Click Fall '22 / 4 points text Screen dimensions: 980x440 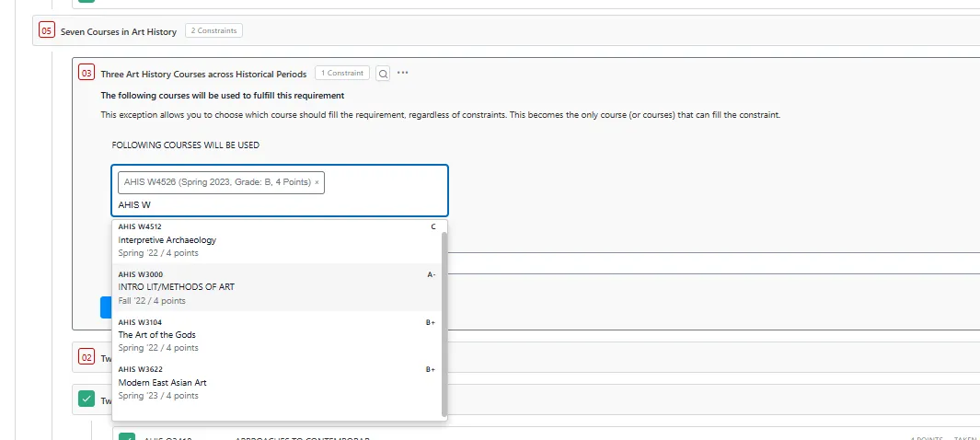point(152,301)
